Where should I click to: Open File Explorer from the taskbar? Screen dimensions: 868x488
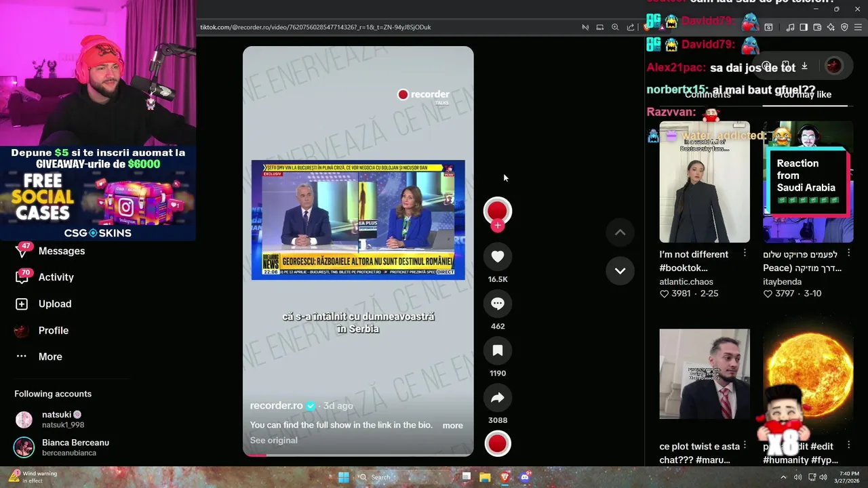(485, 477)
